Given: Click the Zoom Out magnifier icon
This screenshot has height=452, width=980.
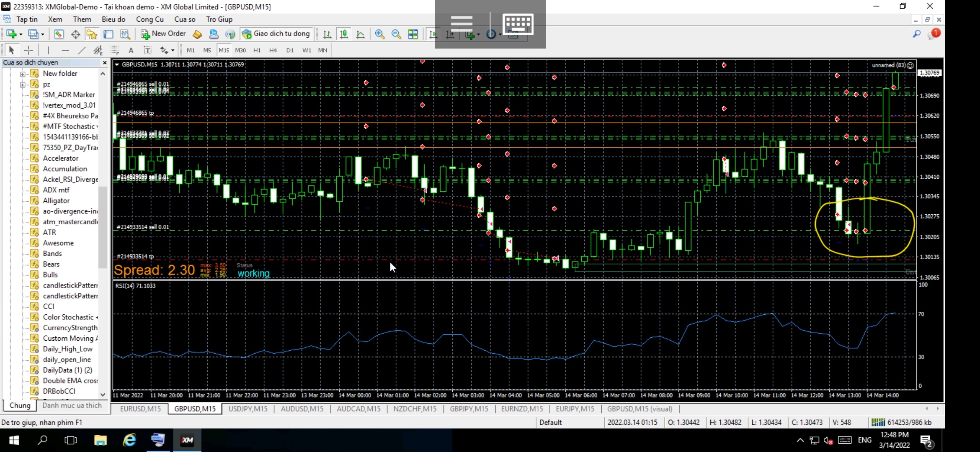Looking at the screenshot, I should coord(396,34).
